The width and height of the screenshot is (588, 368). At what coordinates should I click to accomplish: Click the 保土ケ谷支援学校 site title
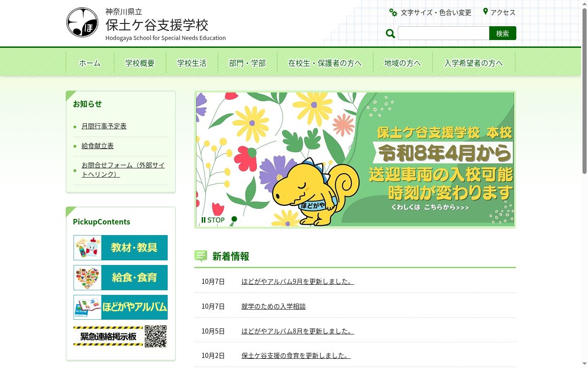click(157, 25)
